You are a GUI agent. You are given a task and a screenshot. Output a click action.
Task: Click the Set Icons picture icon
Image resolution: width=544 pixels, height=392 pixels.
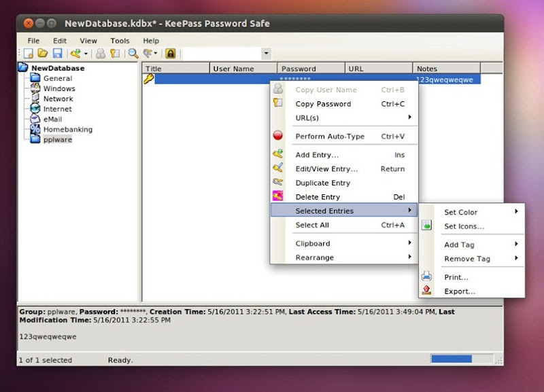coord(427,226)
